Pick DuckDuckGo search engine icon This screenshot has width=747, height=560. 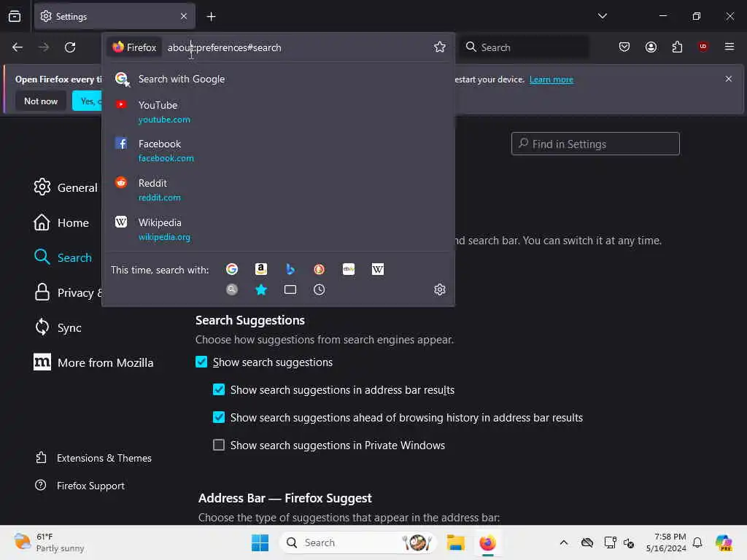coord(320,270)
